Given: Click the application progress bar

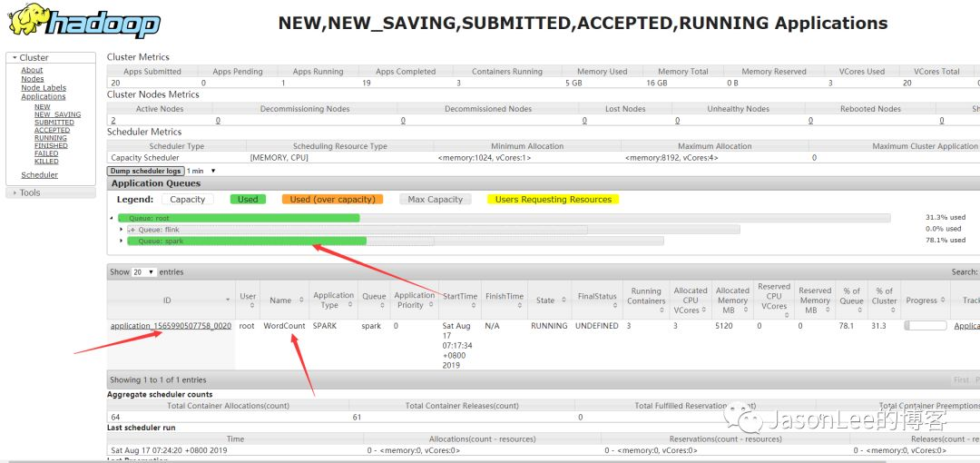Looking at the screenshot, I should (x=926, y=326).
